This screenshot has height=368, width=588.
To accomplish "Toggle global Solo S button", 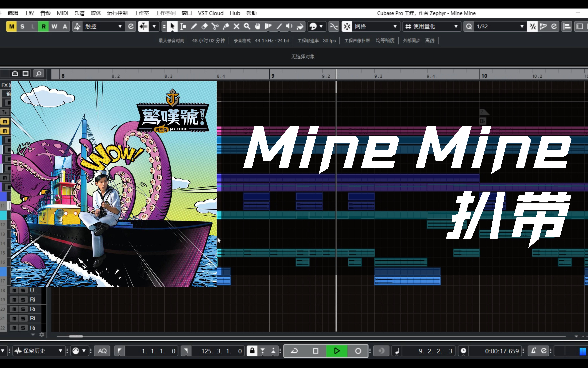I will [x=22, y=26].
